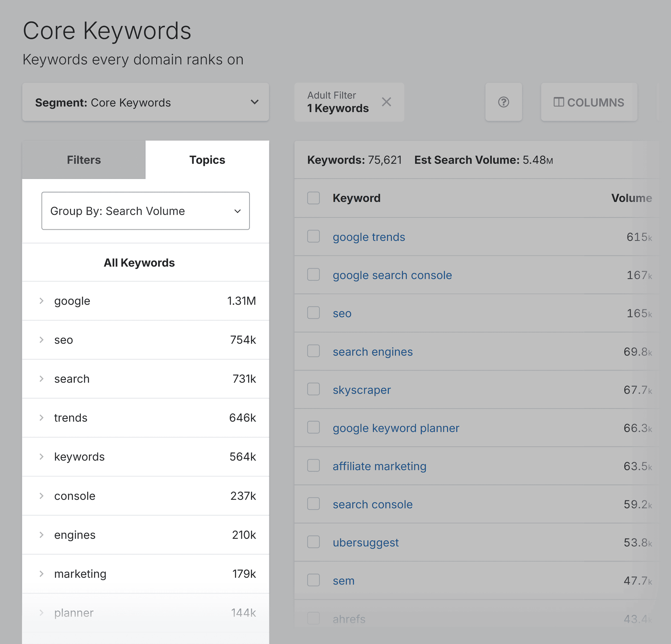The width and height of the screenshot is (671, 644).
Task: Open the search console keyword link
Action: (x=373, y=504)
